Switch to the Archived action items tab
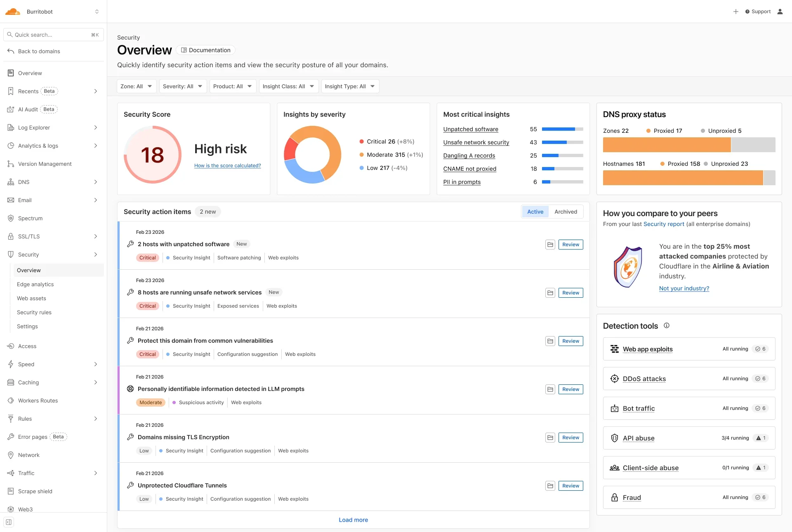The height and width of the screenshot is (532, 792). point(566,211)
